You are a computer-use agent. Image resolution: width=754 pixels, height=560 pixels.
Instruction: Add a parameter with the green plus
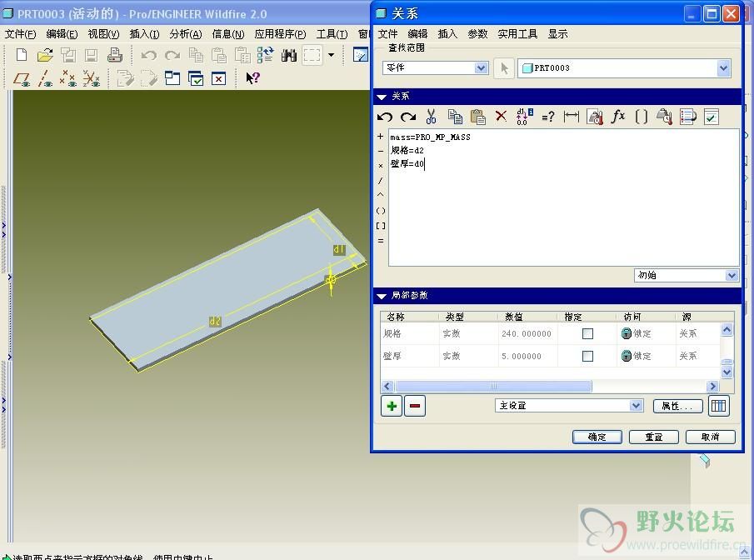392,406
